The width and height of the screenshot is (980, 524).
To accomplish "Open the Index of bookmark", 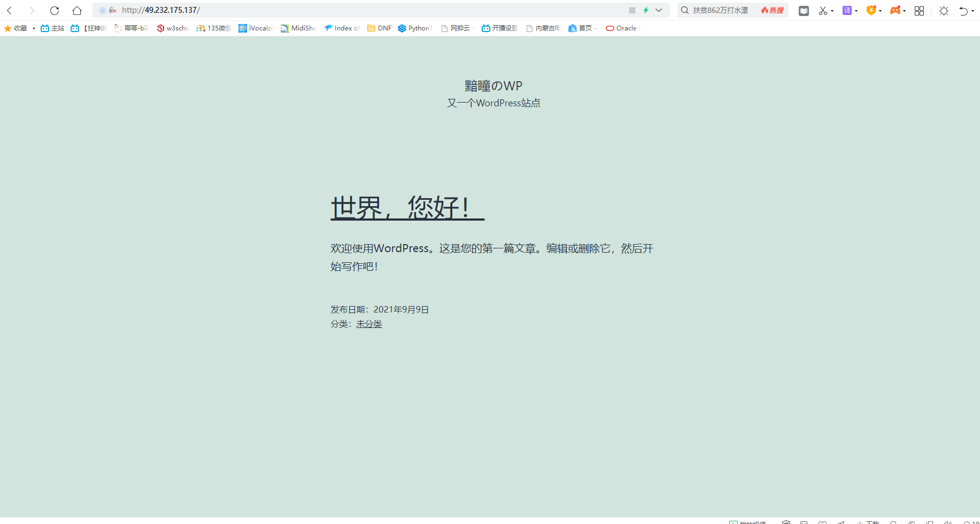I will (342, 28).
